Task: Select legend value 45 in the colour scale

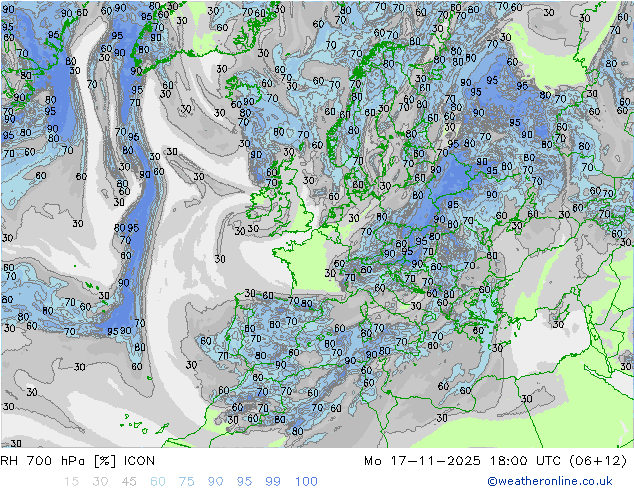Action: (129, 482)
